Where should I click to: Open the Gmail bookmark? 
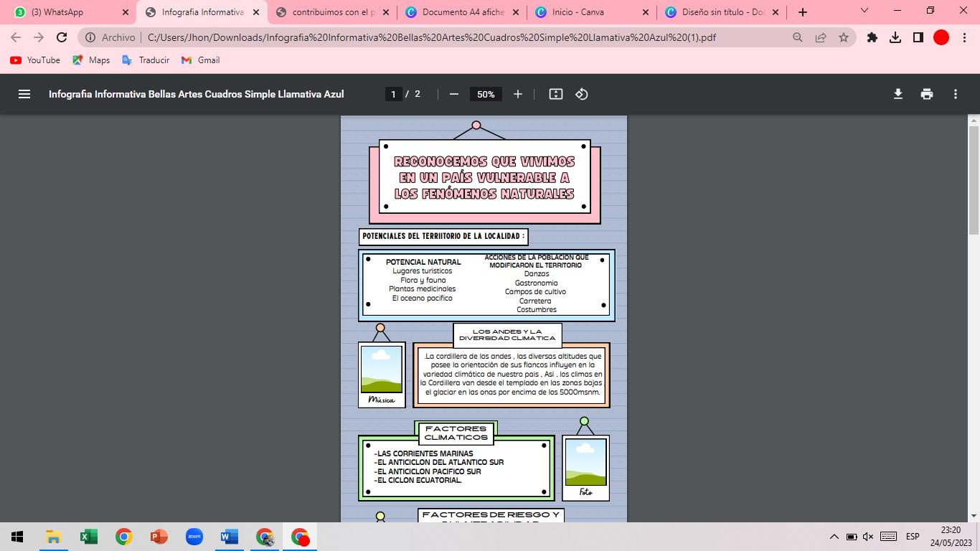tap(200, 60)
